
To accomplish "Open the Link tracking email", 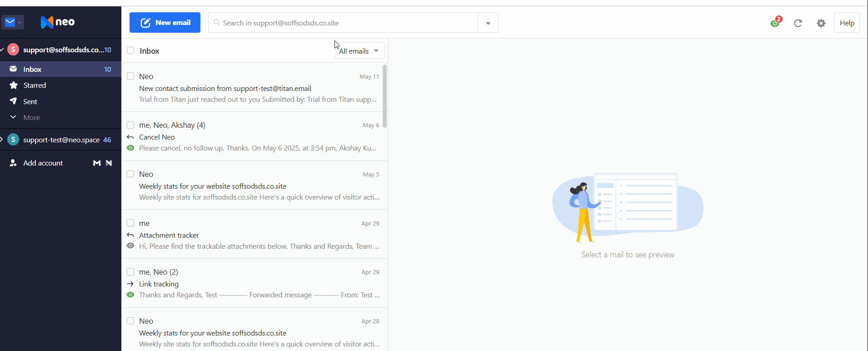I will point(254,283).
